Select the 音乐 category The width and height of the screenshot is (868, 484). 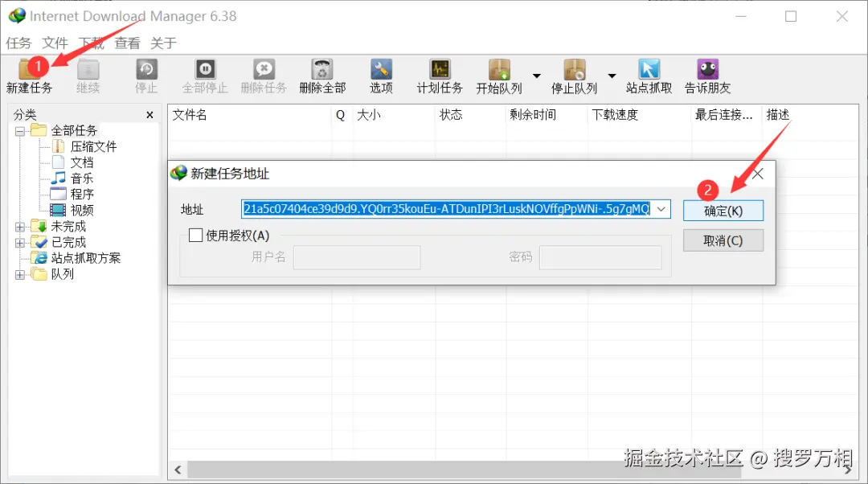tap(82, 178)
